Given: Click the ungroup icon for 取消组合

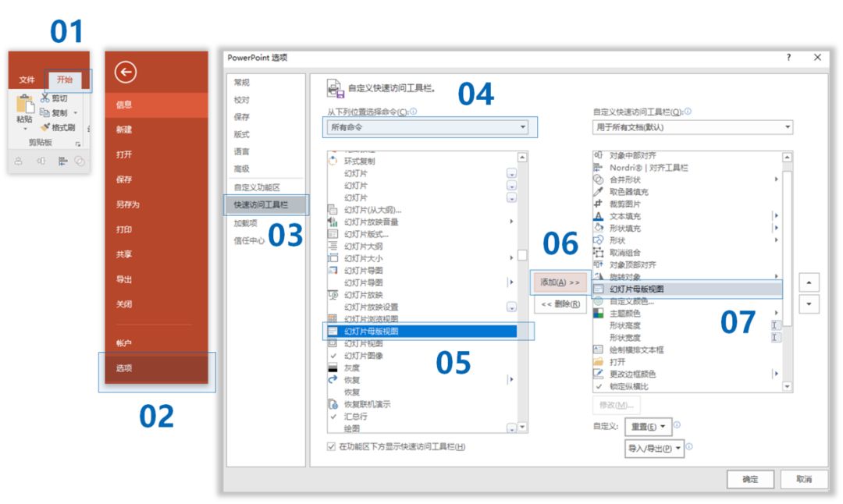Looking at the screenshot, I should (x=599, y=252).
